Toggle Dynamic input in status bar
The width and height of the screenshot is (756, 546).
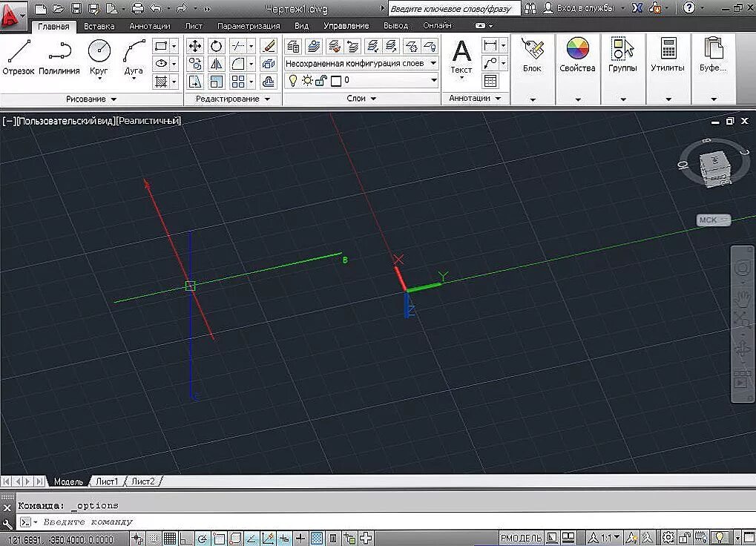[x=284, y=539]
